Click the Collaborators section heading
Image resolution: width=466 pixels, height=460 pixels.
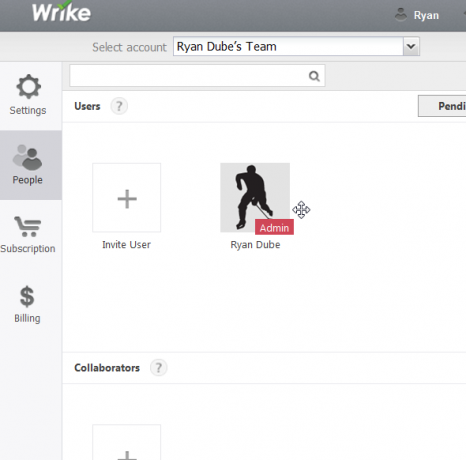107,368
